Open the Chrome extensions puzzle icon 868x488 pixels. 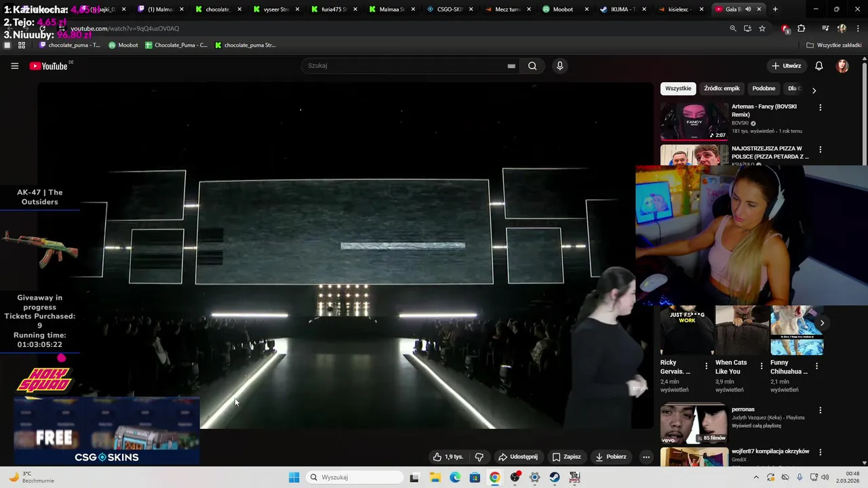point(801,28)
